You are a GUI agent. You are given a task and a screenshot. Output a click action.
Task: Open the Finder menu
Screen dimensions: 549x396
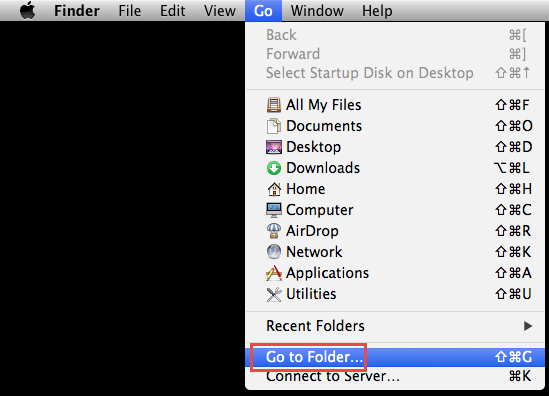point(77,11)
